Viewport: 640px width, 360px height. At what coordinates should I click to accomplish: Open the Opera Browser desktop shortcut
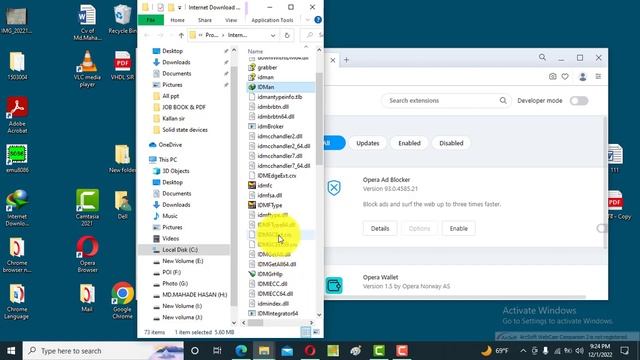(x=87, y=254)
